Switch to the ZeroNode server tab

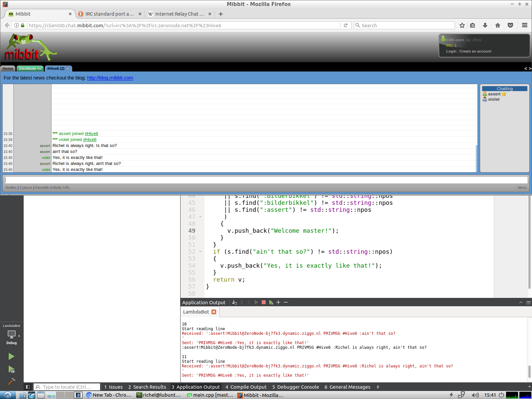30,68
